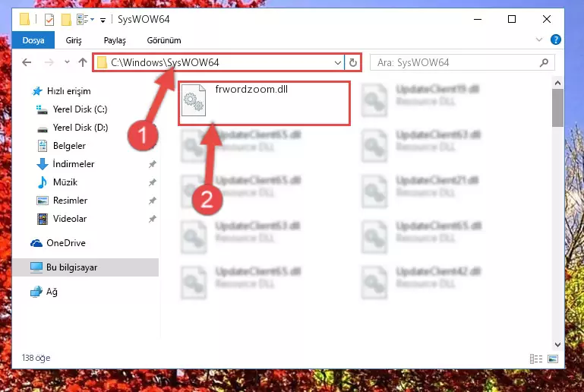
Task: Click the search magnifier icon
Action: tap(544, 62)
